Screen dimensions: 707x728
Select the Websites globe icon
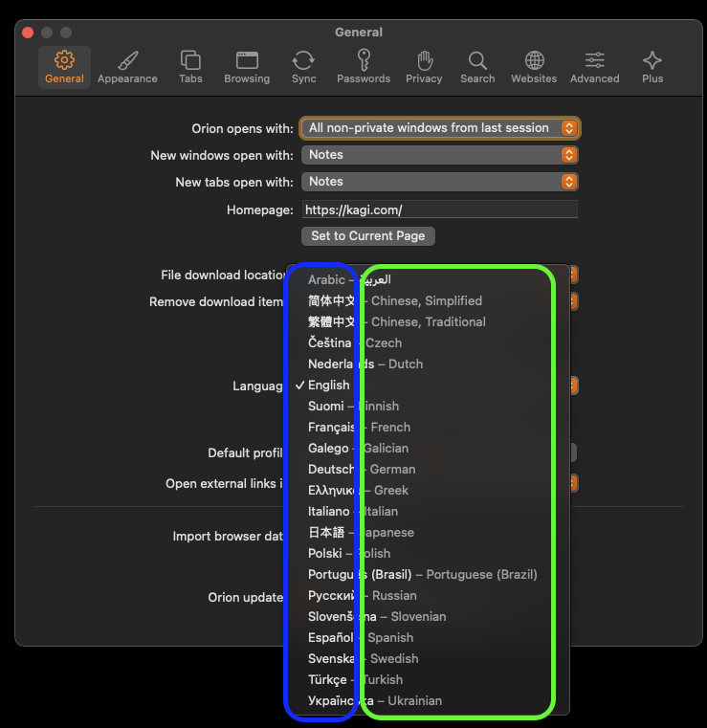[x=534, y=67]
